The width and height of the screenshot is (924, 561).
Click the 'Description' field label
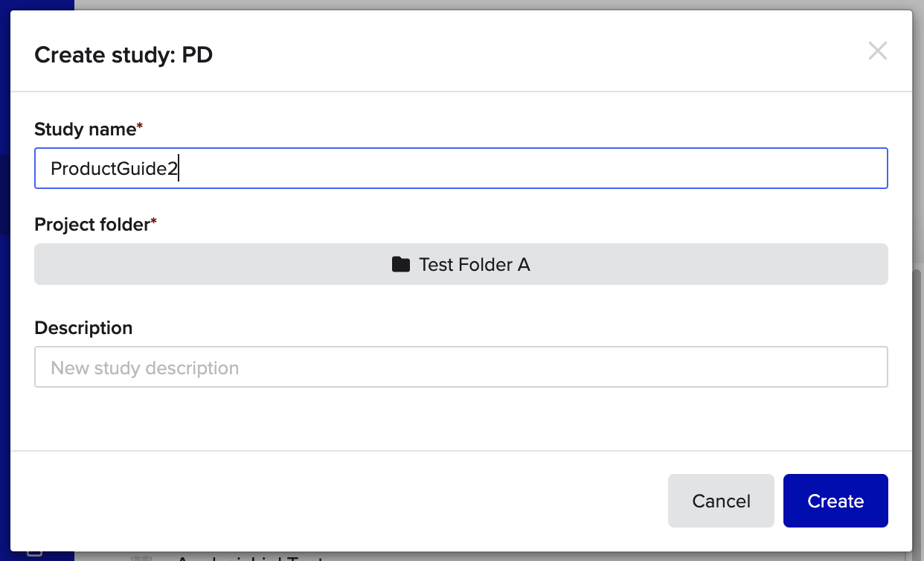[x=83, y=327]
